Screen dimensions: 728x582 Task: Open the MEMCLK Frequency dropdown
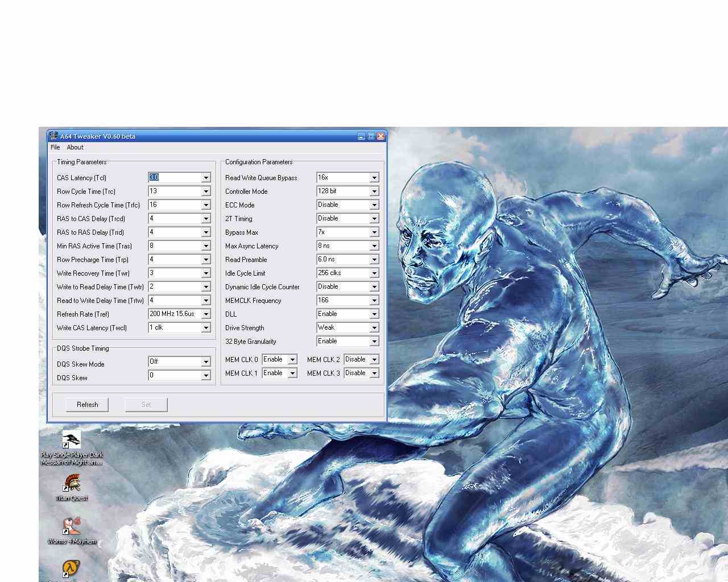[374, 301]
